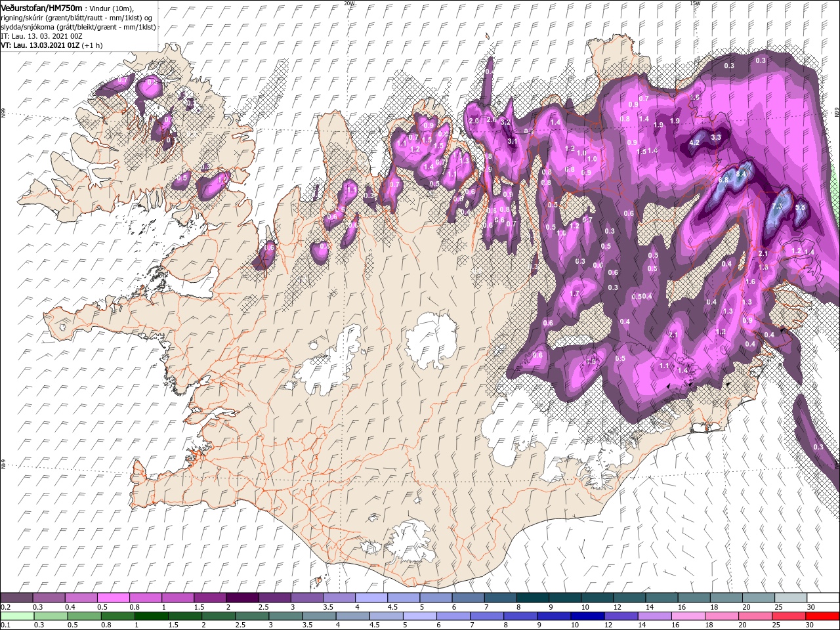Click the 0.3 value off the southeast coast
The width and height of the screenshot is (840, 630).
[818, 447]
